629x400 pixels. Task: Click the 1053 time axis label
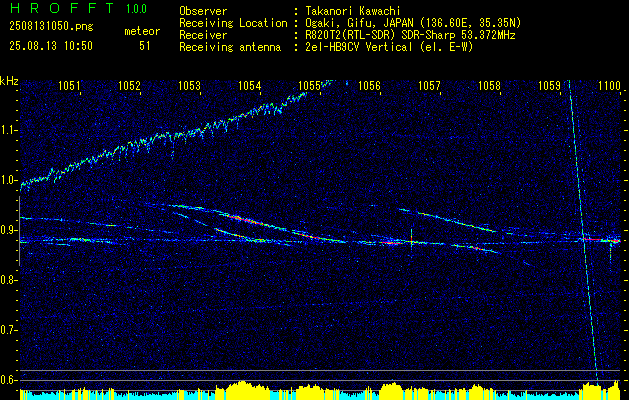pos(189,85)
